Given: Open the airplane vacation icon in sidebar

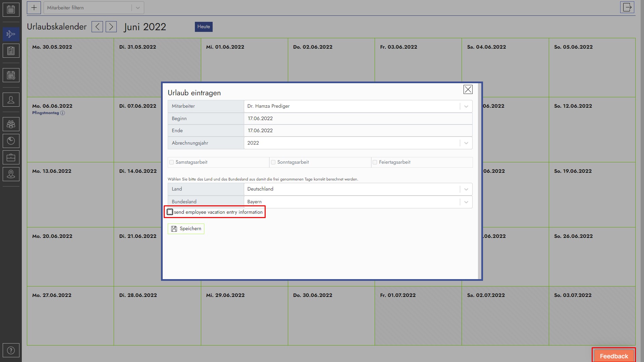Looking at the screenshot, I should click(x=11, y=34).
